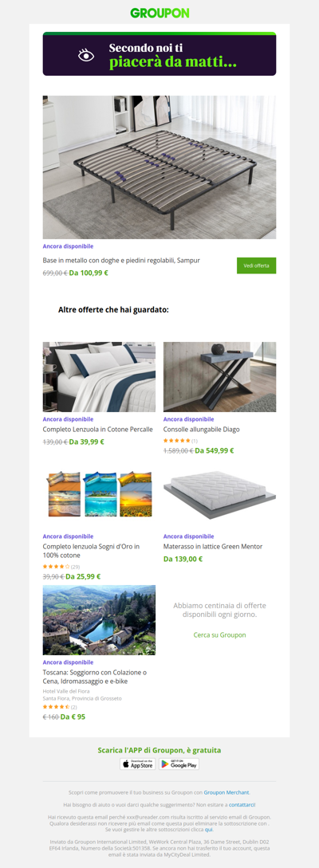
Task: Click the Groupon logo at top
Action: 159,14
